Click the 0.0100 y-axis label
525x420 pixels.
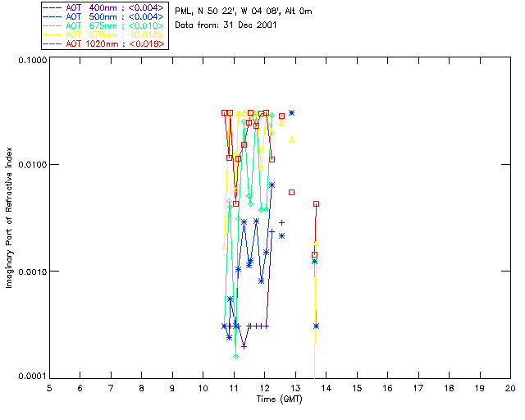(33, 165)
